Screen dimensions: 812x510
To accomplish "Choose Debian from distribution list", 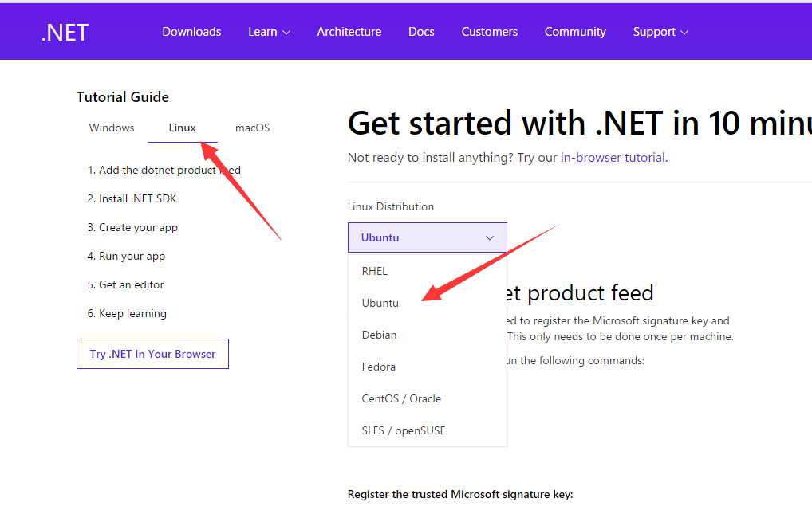I will pyautogui.click(x=428, y=335).
